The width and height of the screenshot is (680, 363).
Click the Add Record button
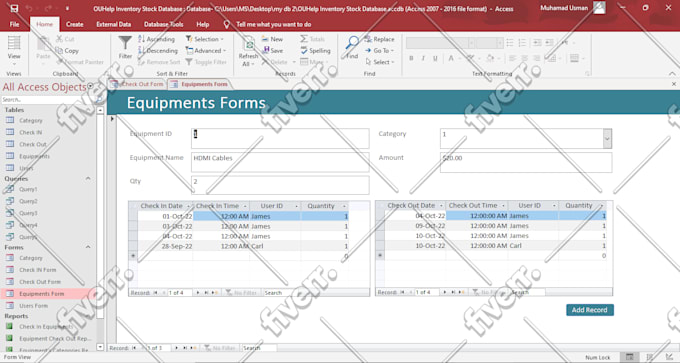[590, 310]
